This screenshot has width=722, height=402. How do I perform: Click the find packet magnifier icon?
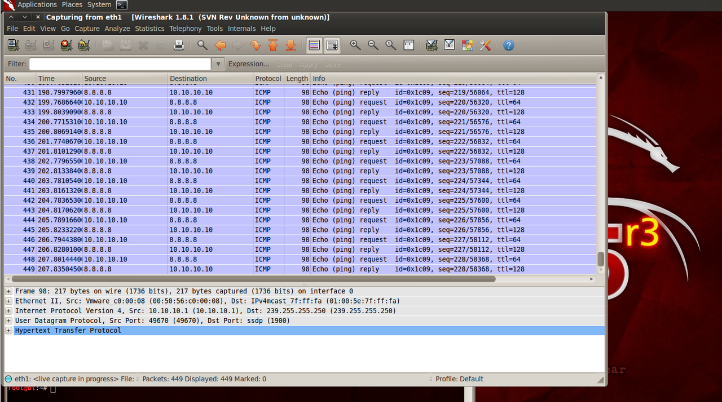click(202, 45)
